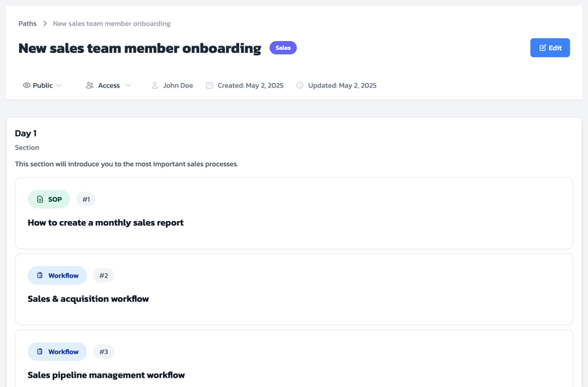Viewport: 588px width, 387px height.
Task: Click the user icon beside John Doe
Action: tap(155, 86)
